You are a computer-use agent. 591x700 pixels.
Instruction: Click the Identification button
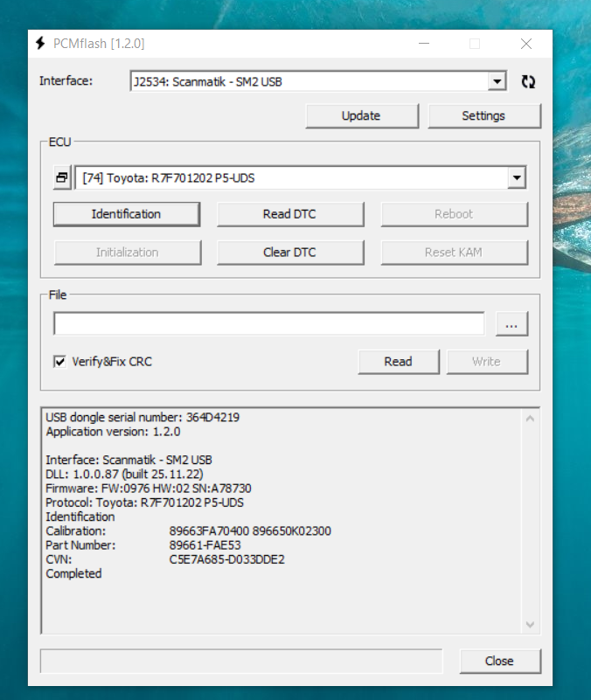click(127, 214)
